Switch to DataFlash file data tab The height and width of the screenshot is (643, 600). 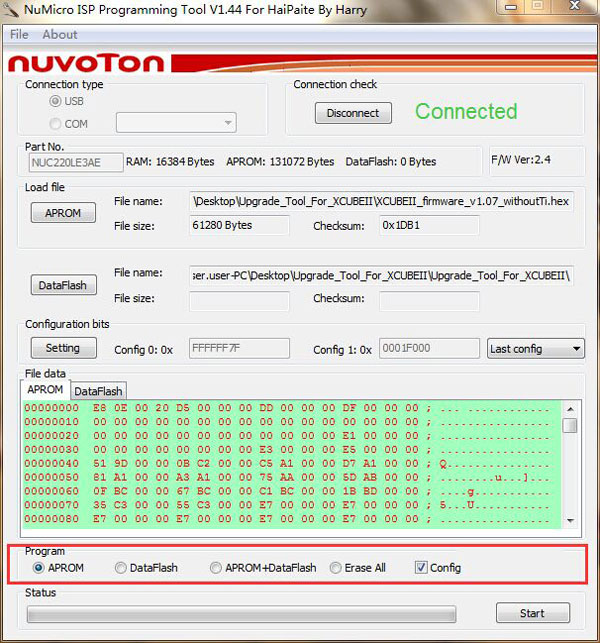coord(98,391)
